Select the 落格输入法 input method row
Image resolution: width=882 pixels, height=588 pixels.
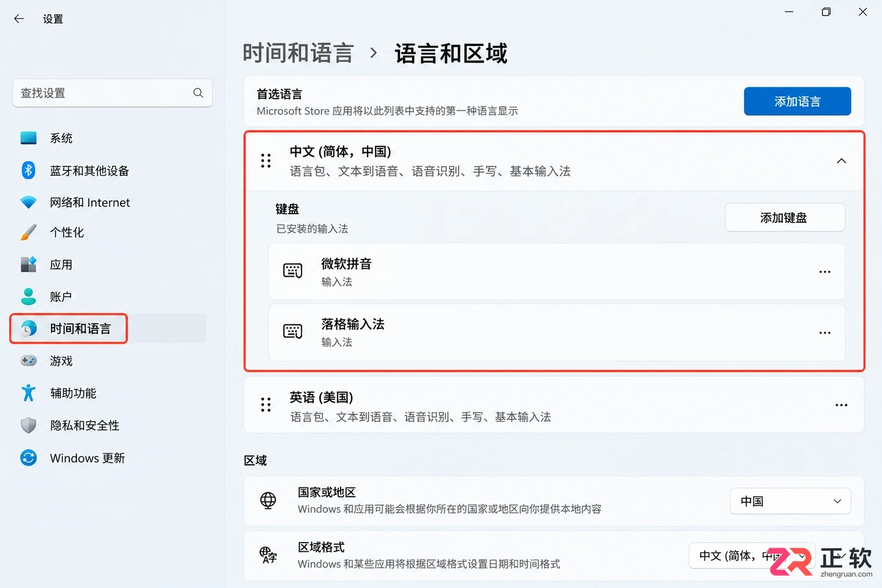[x=557, y=333]
